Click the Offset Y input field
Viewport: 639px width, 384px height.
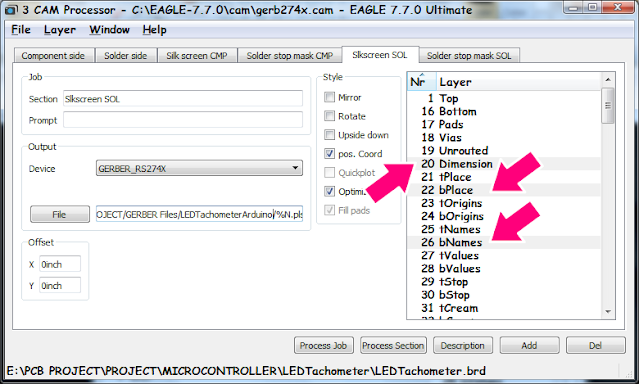pyautogui.click(x=60, y=285)
